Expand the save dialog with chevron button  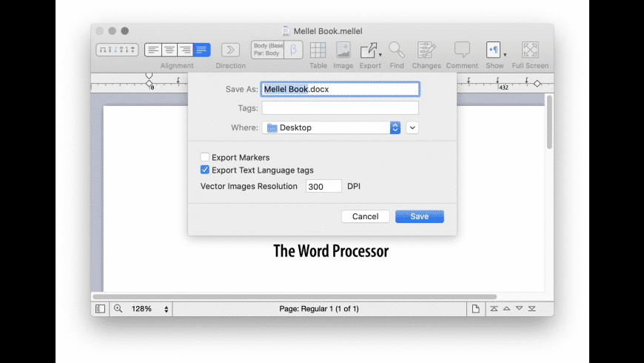click(412, 127)
